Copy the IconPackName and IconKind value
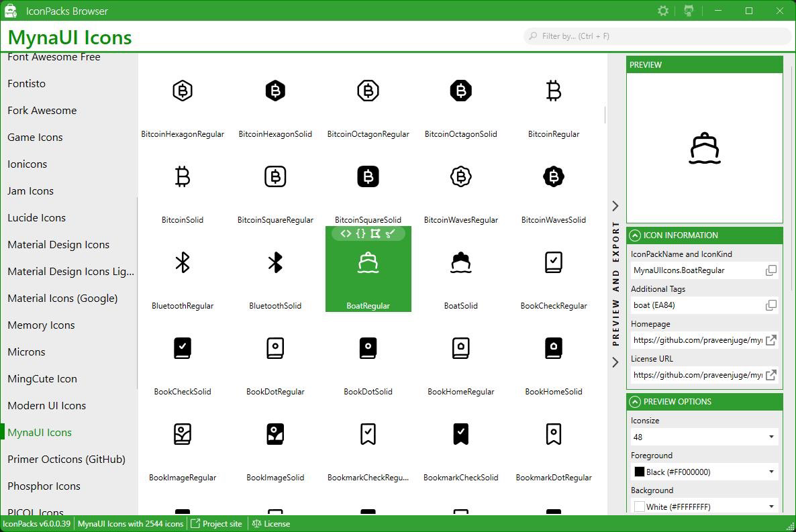 click(x=770, y=270)
